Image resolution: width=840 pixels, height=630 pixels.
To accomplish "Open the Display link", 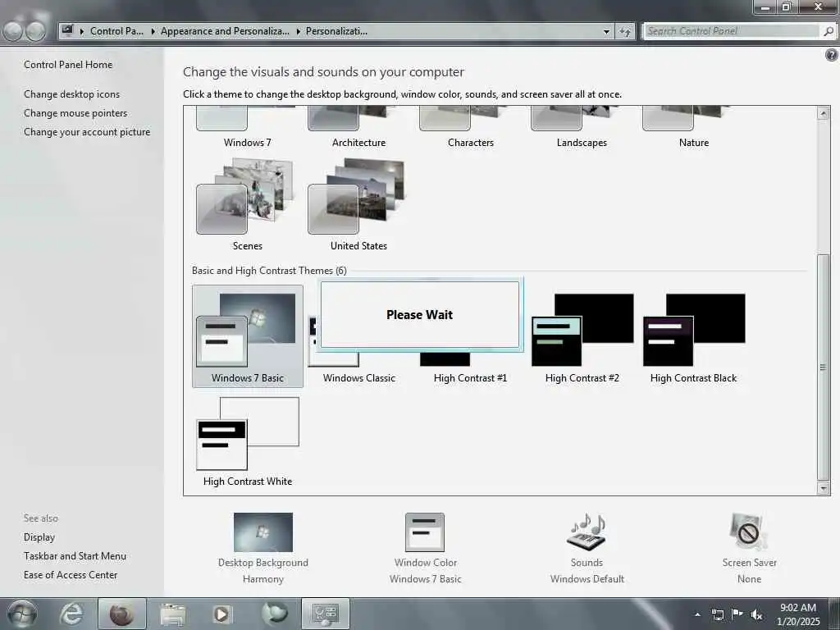I will click(x=39, y=537).
